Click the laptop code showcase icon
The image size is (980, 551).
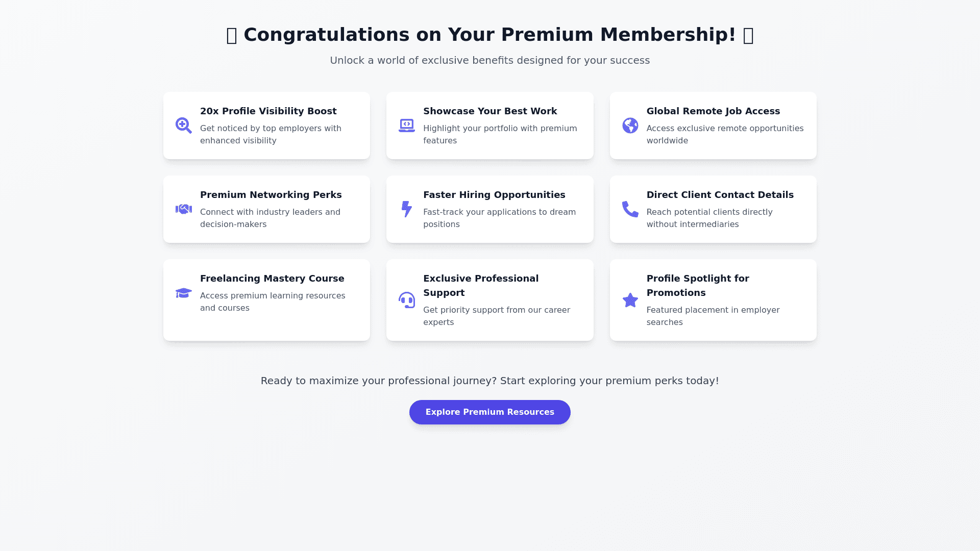[x=407, y=126]
